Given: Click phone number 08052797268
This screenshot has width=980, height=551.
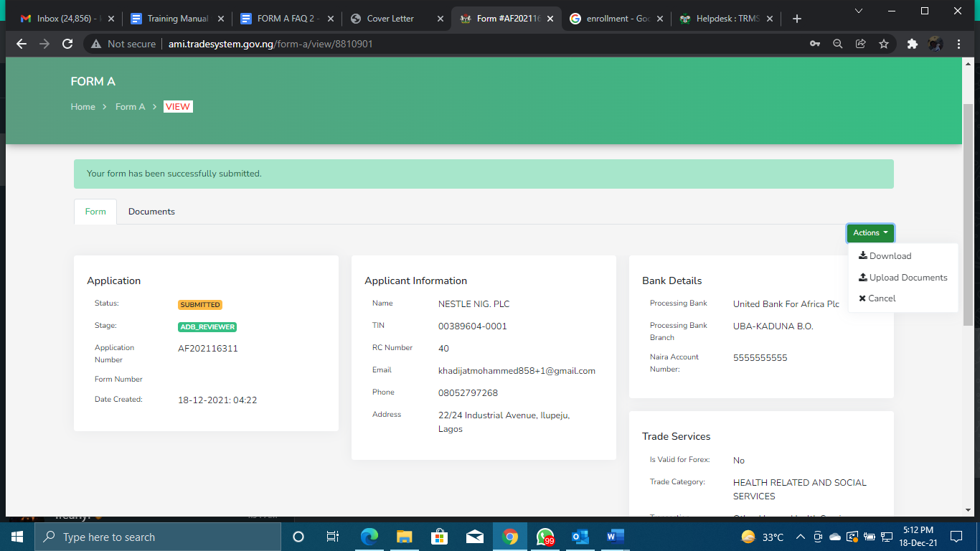Looking at the screenshot, I should click(468, 393).
